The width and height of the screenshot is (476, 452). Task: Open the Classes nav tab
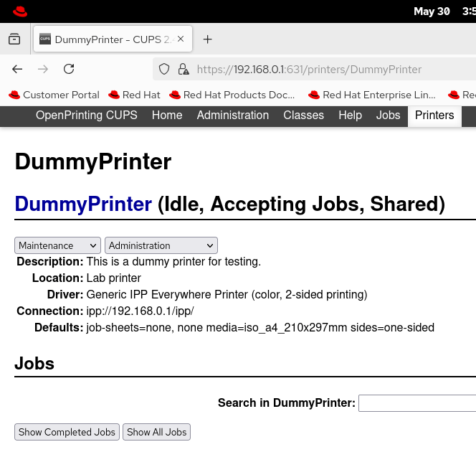tap(303, 116)
